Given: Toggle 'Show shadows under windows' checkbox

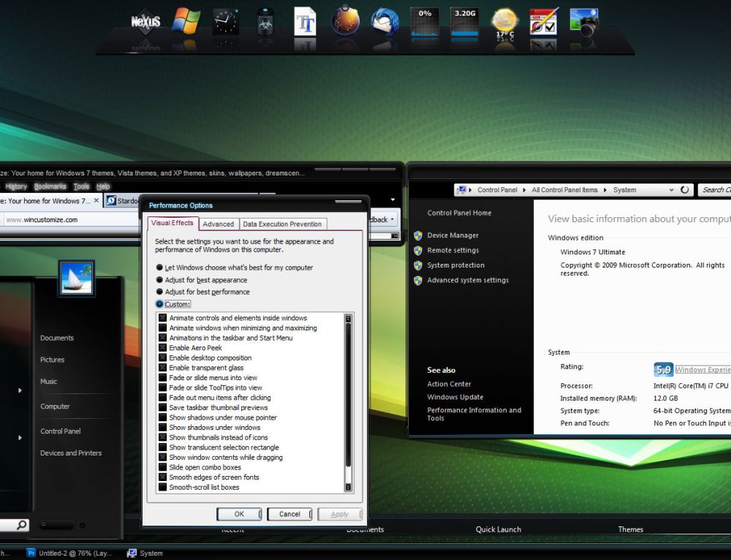Looking at the screenshot, I should click(163, 428).
